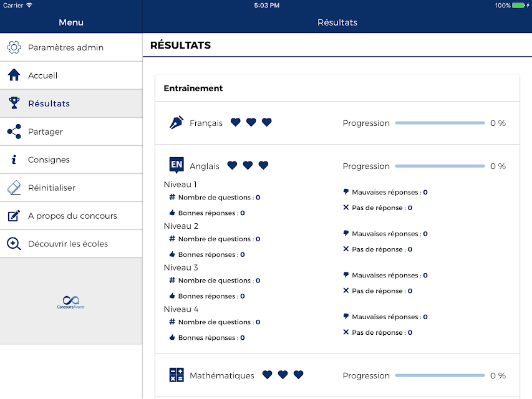Click the Wi-Fi icon in the status bar

[29, 5]
